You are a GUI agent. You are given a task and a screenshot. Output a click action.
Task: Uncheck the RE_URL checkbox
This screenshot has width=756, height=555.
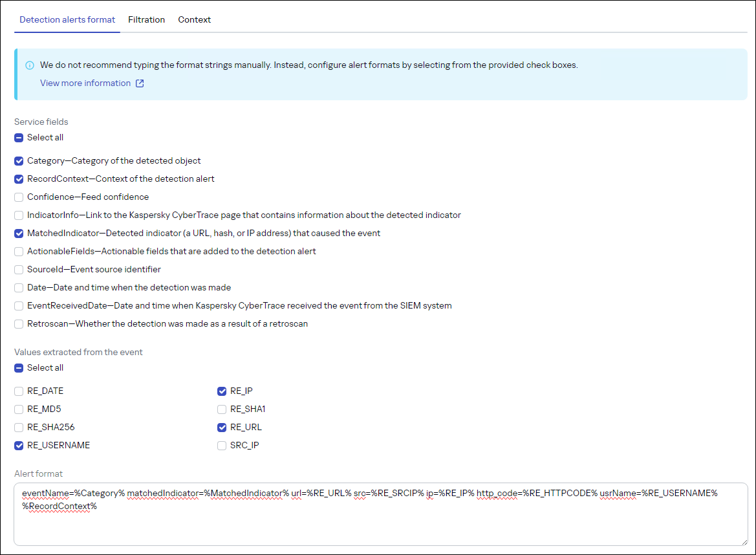222,428
